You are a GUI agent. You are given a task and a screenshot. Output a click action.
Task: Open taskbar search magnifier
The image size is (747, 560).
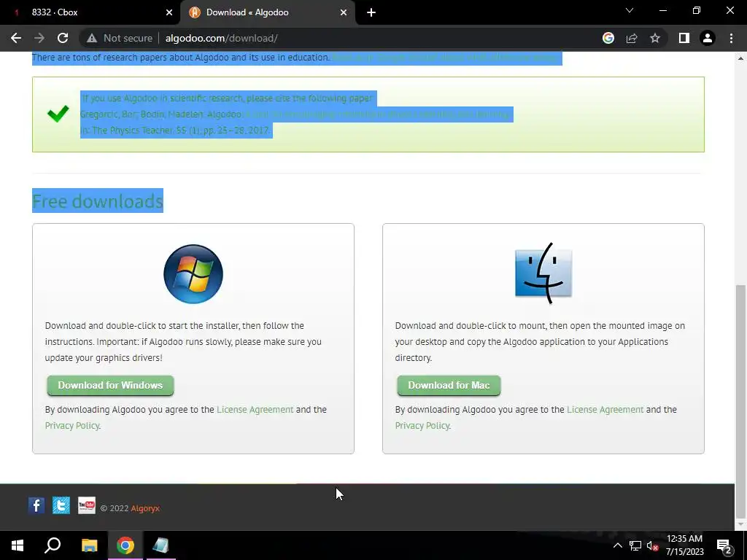pos(53,545)
